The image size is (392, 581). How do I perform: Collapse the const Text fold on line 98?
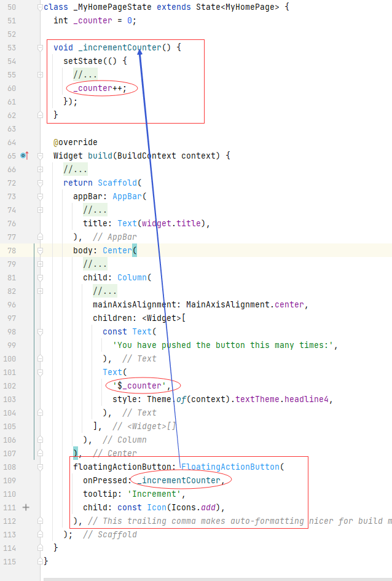pos(40,331)
